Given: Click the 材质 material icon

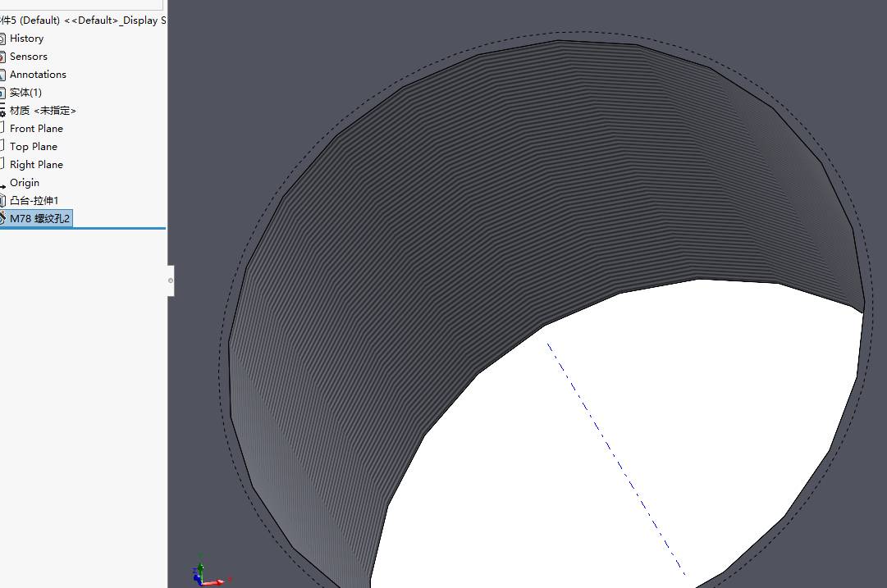Looking at the screenshot, I should click(2, 111).
